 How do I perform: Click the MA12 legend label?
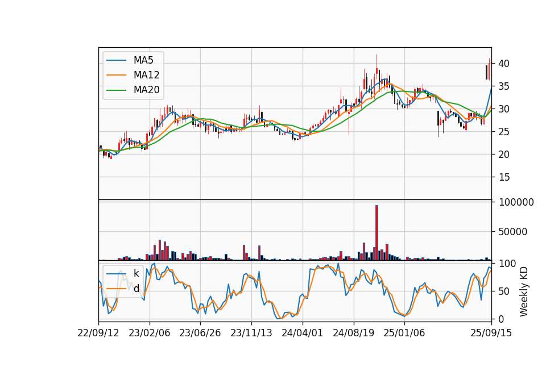coord(146,75)
